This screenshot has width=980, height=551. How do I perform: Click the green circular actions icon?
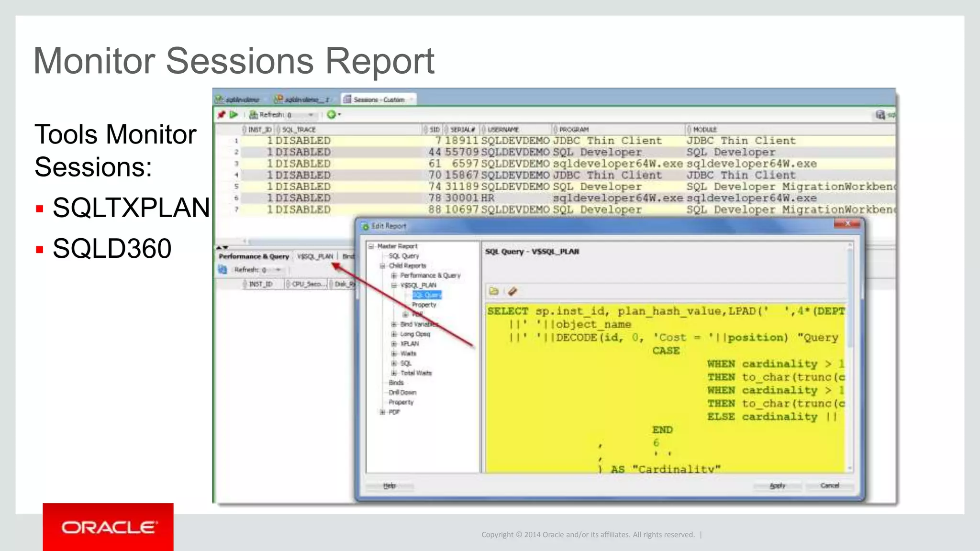click(x=331, y=115)
